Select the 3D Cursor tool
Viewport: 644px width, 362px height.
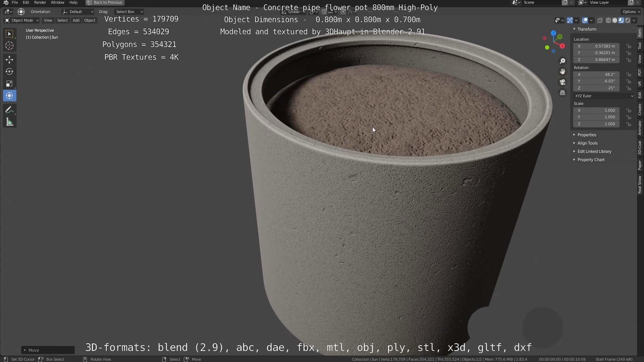tap(9, 46)
